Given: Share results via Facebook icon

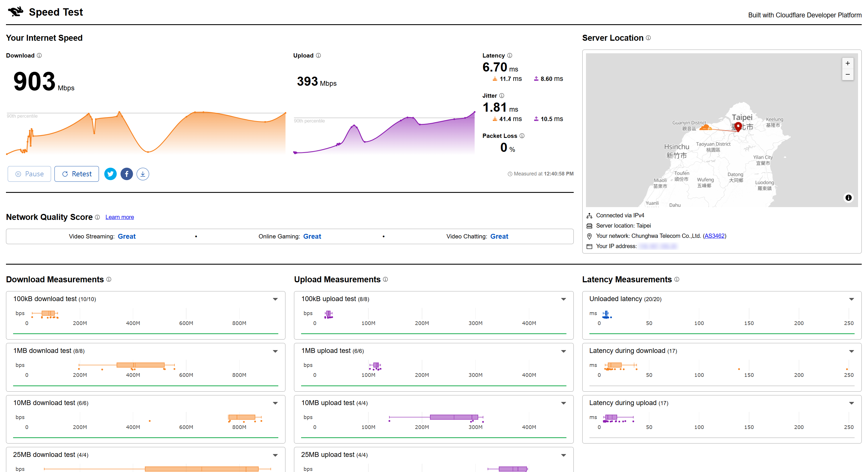Looking at the screenshot, I should tap(126, 174).
